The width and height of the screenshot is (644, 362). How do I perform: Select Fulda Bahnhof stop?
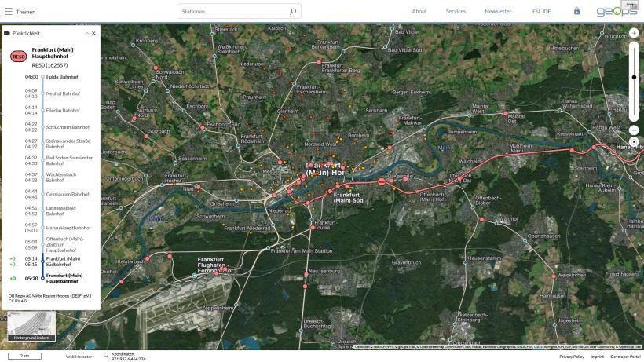62,77
